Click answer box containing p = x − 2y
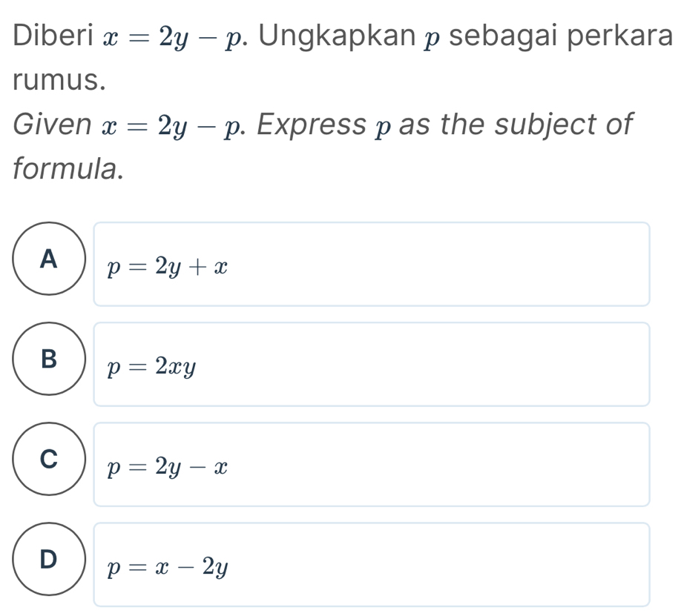684x616 pixels. coord(371,564)
